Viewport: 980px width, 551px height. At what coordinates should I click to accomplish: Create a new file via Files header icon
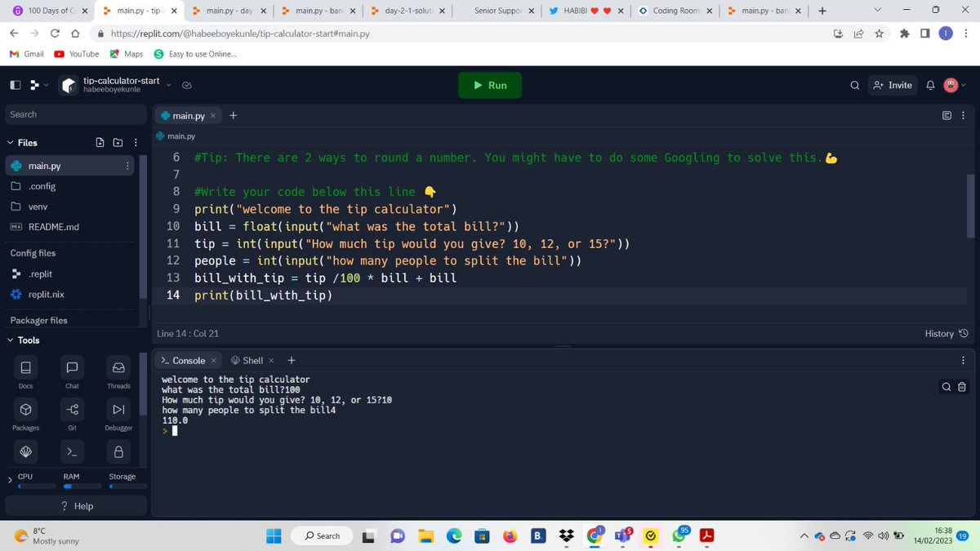pyautogui.click(x=100, y=143)
